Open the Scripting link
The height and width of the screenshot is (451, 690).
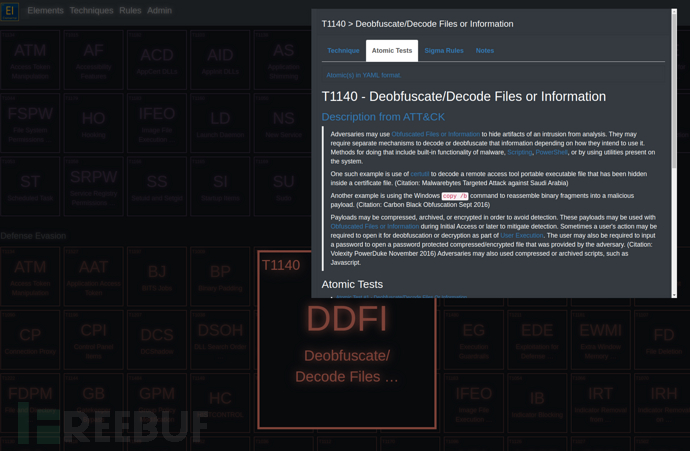pos(520,152)
